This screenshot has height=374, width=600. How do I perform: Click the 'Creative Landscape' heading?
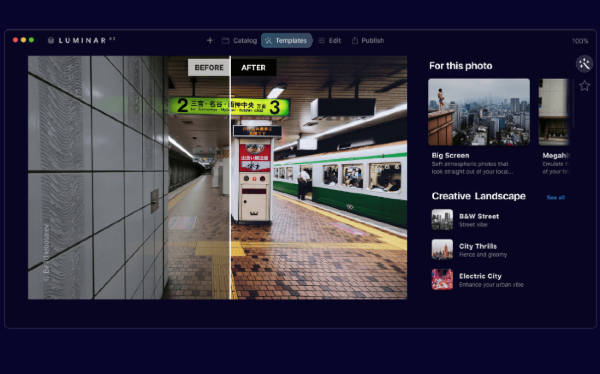(478, 196)
